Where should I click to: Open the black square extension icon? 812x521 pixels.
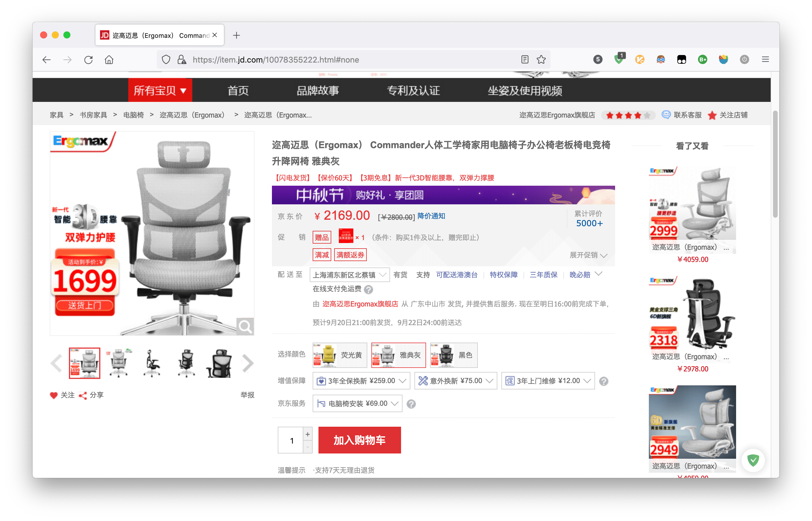coord(681,60)
